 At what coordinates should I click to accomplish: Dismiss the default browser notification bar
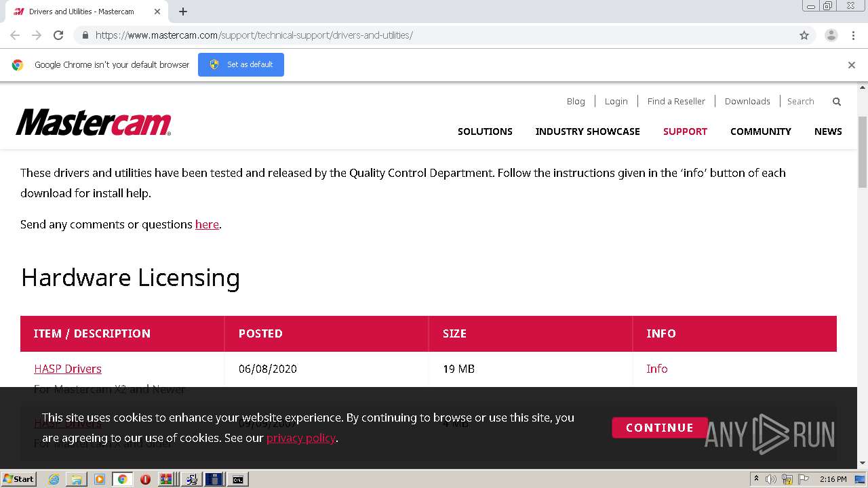point(852,65)
